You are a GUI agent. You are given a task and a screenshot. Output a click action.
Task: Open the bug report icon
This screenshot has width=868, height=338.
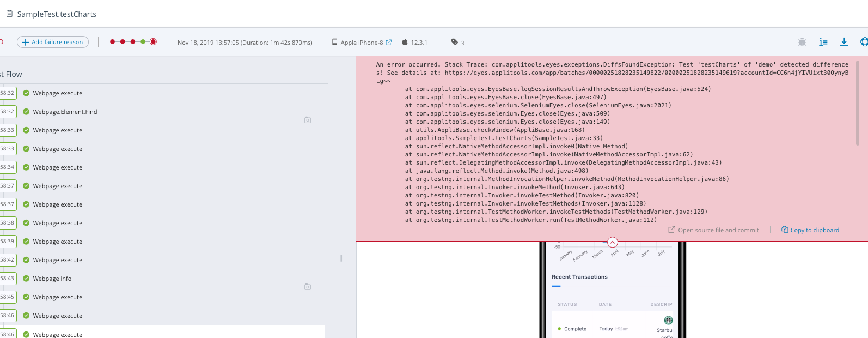tap(802, 42)
